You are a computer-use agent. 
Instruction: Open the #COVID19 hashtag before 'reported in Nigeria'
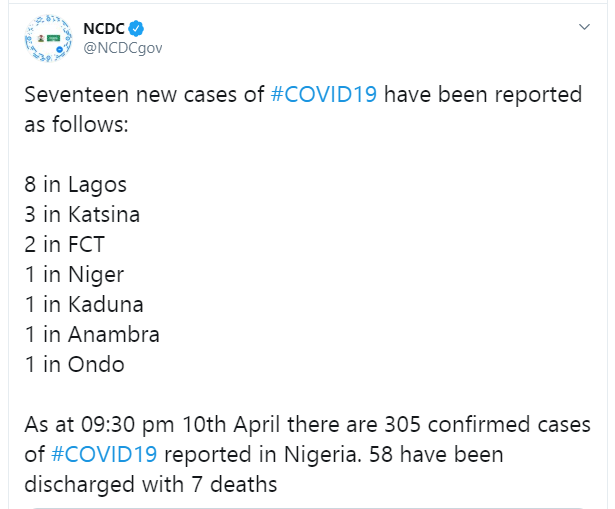coord(104,454)
